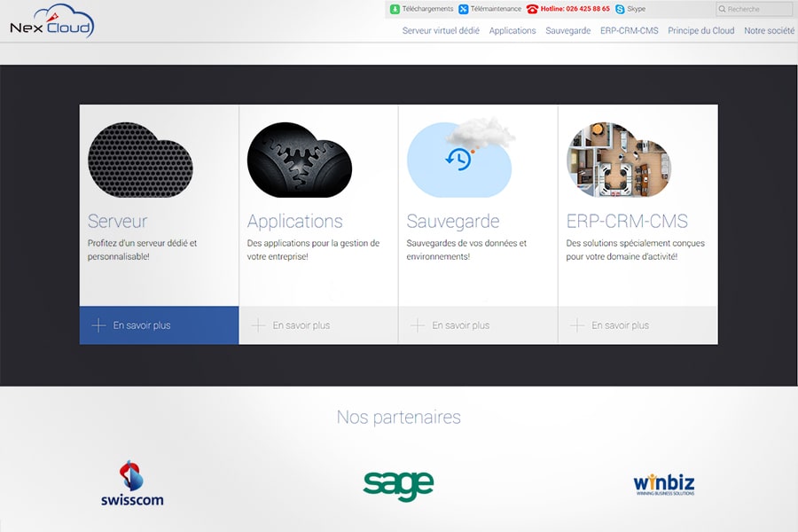Click the green Téléchargements icon
The image size is (798, 532).
pyautogui.click(x=395, y=10)
